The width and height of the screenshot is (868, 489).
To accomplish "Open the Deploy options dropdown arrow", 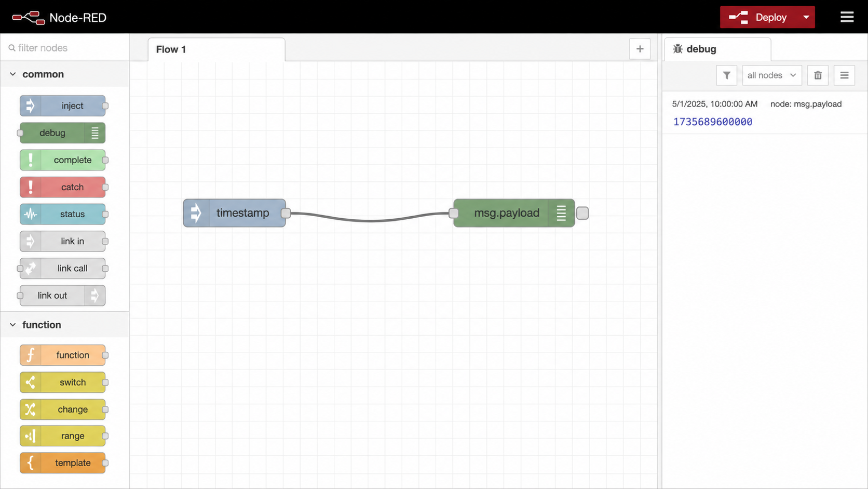I will point(806,17).
